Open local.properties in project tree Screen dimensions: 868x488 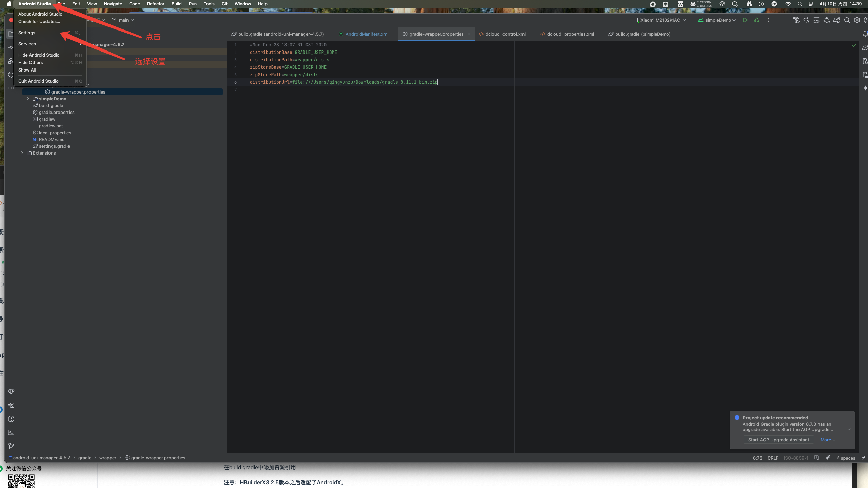pos(55,133)
